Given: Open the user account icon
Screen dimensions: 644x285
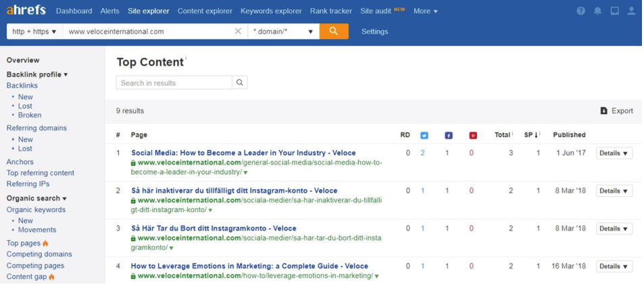Looking at the screenshot, I should pyautogui.click(x=631, y=11).
